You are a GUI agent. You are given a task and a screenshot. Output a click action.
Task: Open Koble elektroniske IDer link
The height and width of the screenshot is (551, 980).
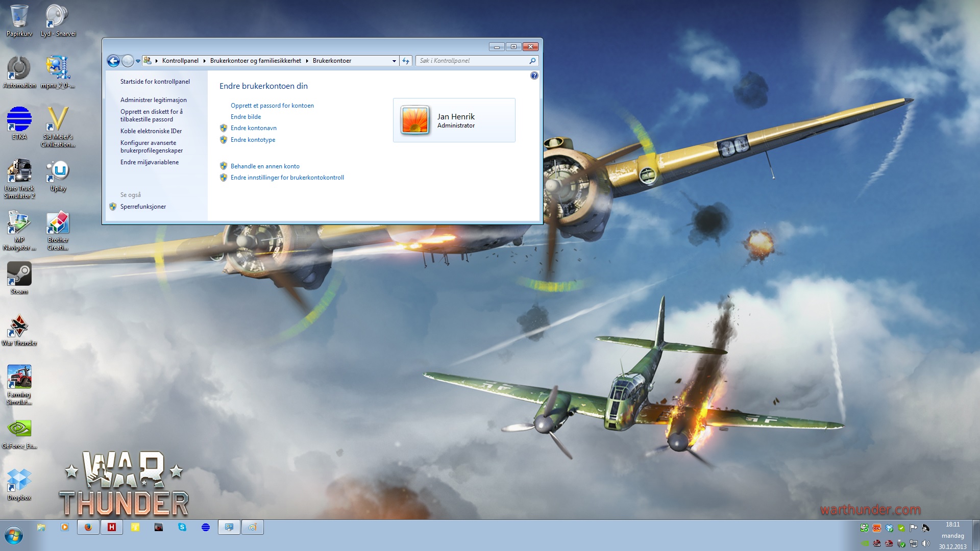pos(151,131)
